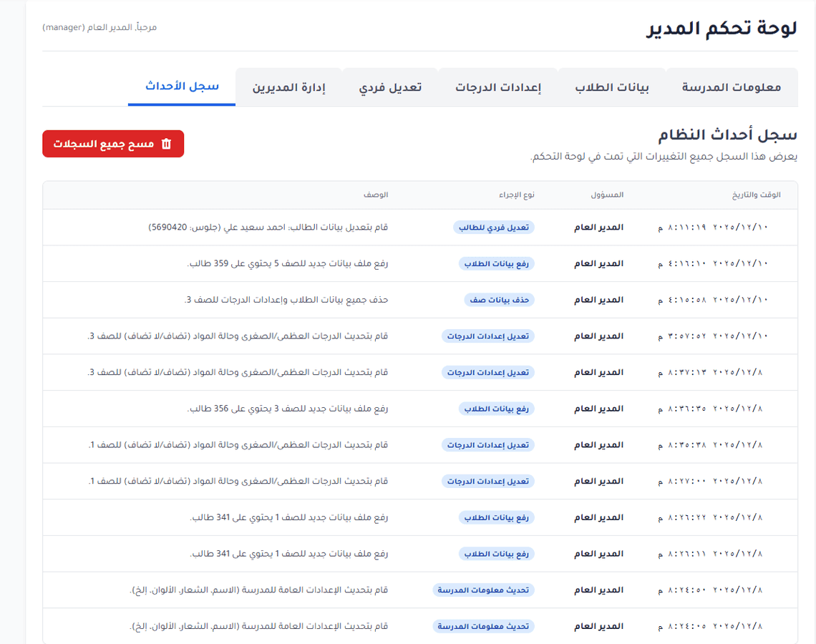
Task: Click the "حذف بيانات صف" action badge
Action: pos(499,300)
